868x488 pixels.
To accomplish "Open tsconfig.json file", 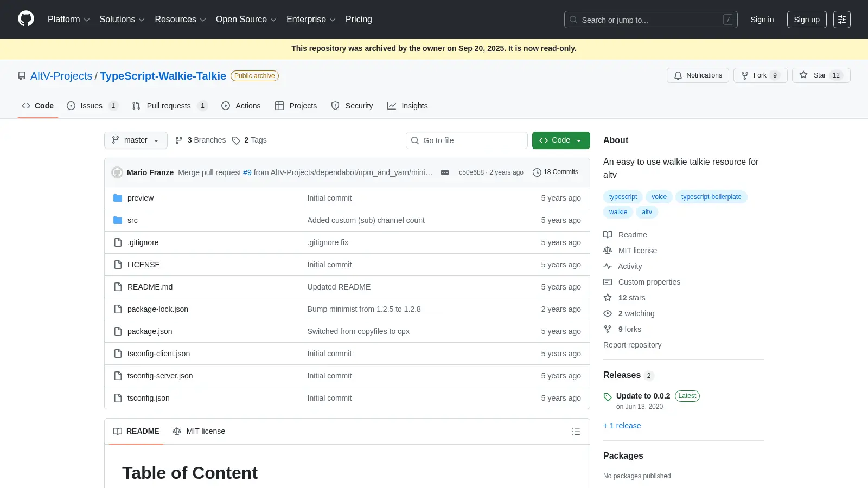I will tap(149, 398).
